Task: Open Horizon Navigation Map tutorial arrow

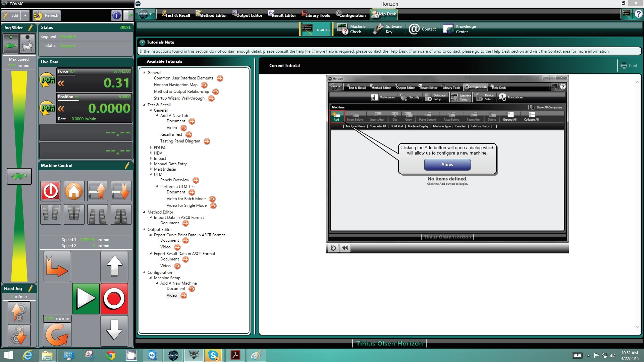Action: tap(204, 85)
